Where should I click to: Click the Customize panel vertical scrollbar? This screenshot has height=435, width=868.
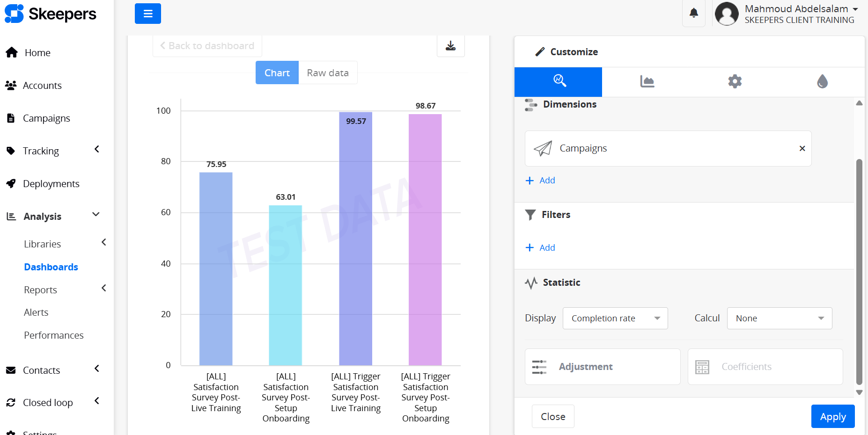[x=859, y=271]
